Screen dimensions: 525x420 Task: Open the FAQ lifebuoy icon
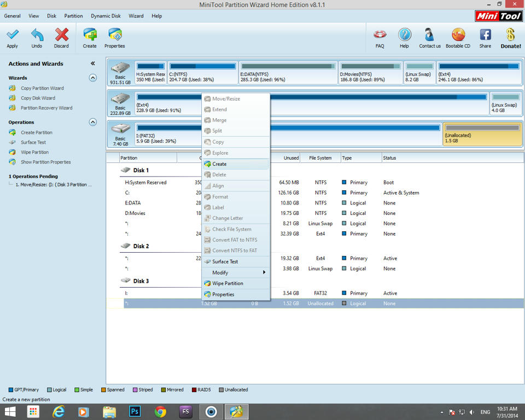click(x=380, y=36)
